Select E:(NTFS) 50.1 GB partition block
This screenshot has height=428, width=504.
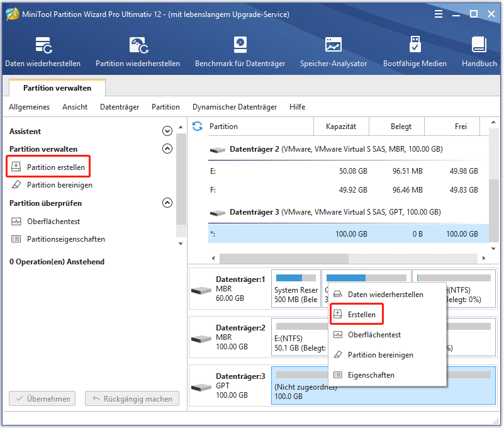(300, 337)
